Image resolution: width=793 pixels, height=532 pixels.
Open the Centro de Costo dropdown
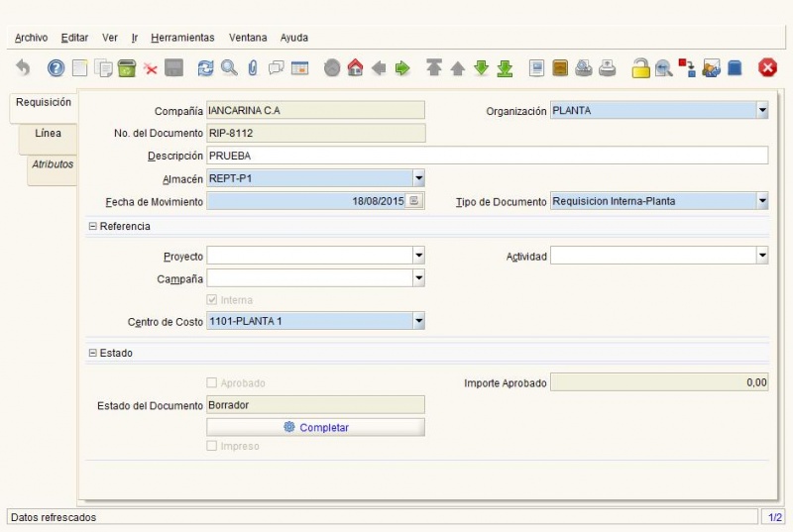[418, 321]
